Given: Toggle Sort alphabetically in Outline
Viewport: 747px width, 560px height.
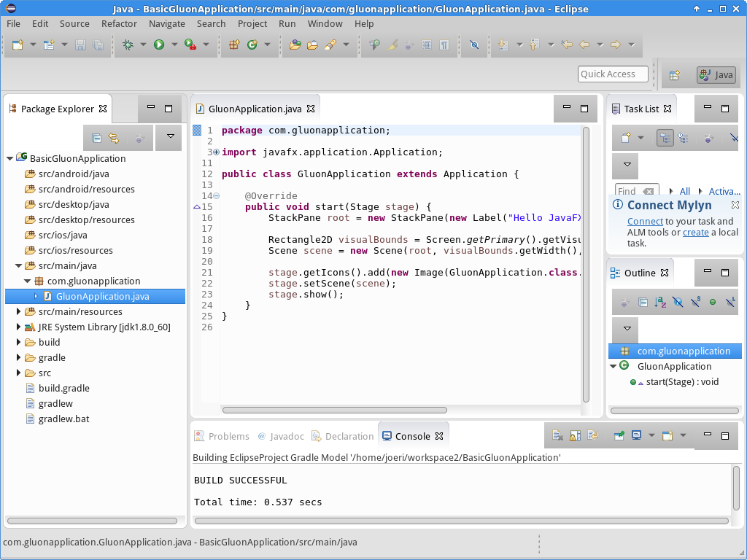Looking at the screenshot, I should coord(660,302).
